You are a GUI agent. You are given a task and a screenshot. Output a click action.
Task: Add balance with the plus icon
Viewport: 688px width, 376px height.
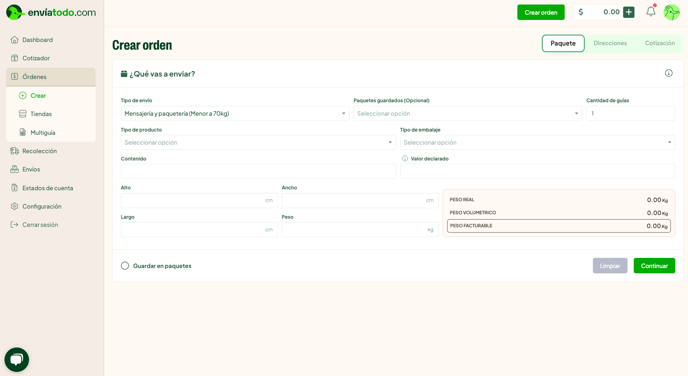[629, 12]
